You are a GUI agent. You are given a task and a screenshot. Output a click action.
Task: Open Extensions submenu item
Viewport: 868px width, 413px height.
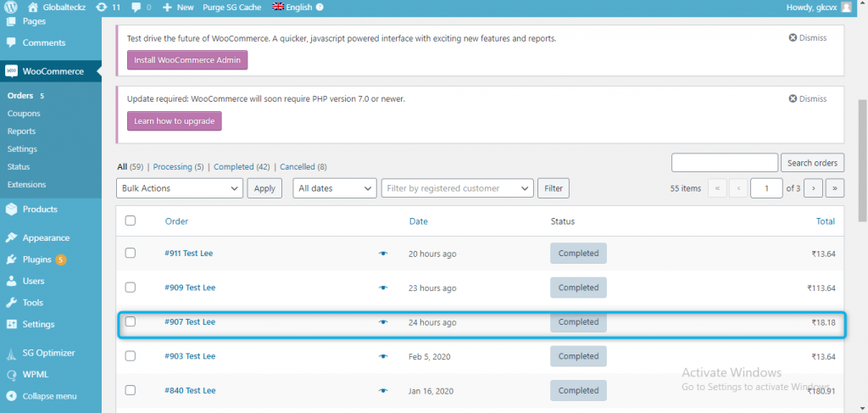pyautogui.click(x=26, y=184)
